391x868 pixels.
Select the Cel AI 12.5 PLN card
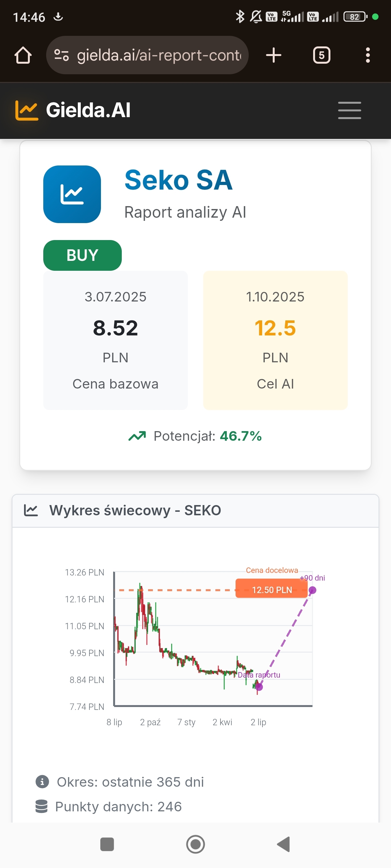click(x=275, y=340)
